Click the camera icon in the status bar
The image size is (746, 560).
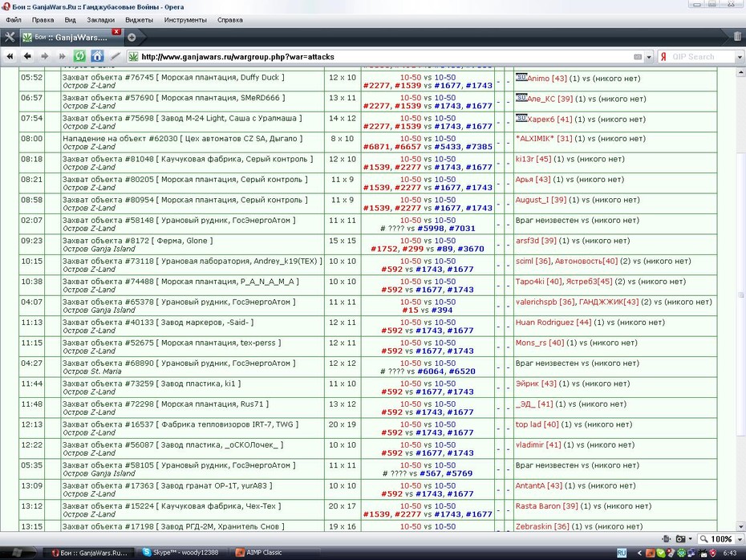point(681,539)
